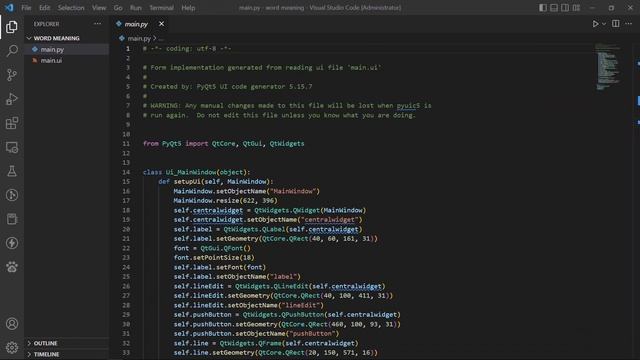Open the Accounts icon
The height and width of the screenshot is (360, 640).
click(12, 324)
